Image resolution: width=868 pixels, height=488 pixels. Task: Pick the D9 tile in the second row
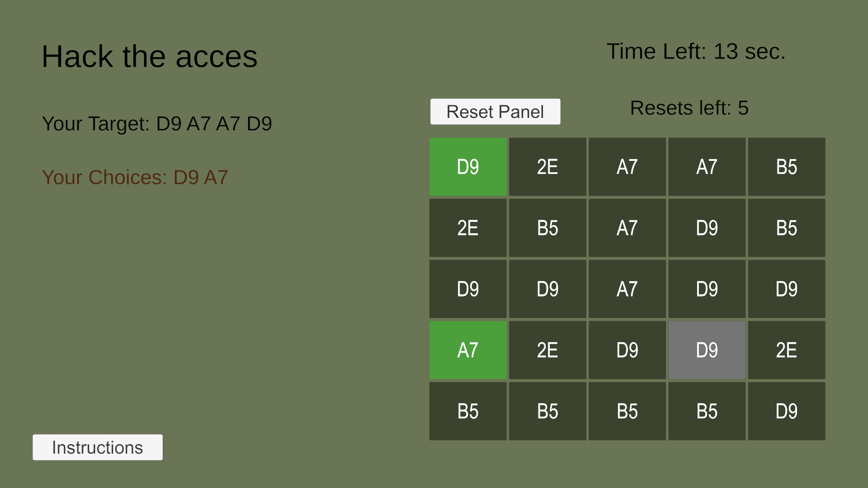pyautogui.click(x=707, y=228)
